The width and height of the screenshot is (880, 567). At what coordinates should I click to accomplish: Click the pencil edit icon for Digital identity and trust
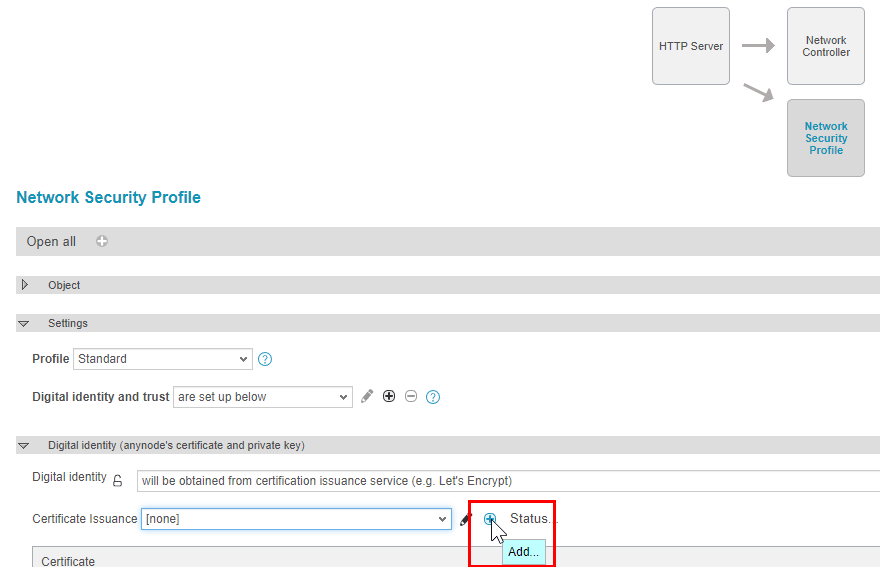pyautogui.click(x=367, y=397)
